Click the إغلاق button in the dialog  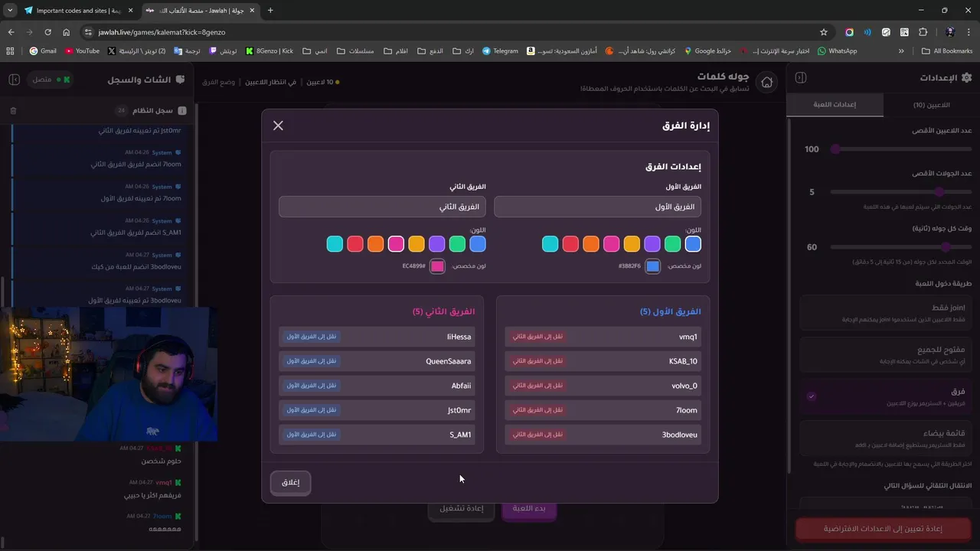click(x=290, y=482)
